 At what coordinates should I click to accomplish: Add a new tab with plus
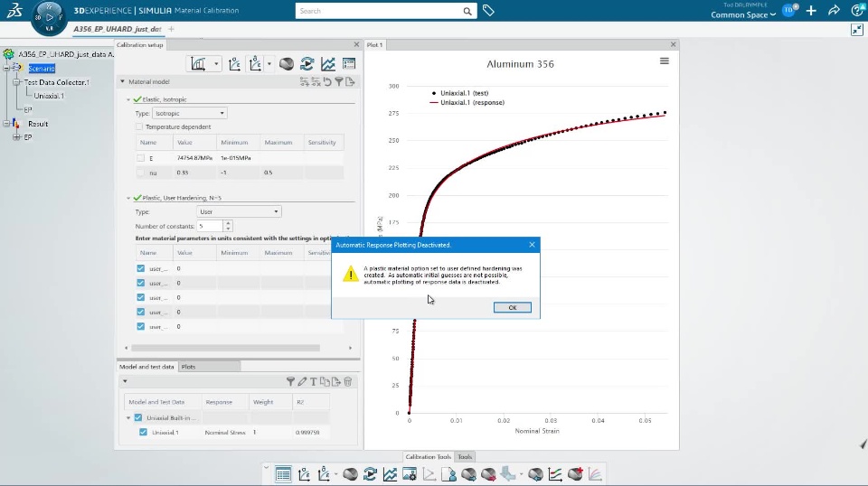click(x=172, y=29)
